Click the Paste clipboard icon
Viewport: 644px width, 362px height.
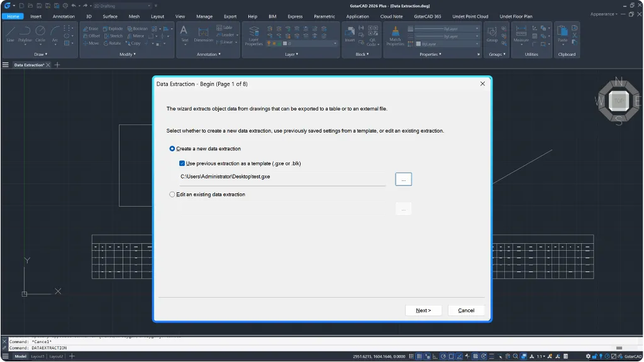pos(562,34)
